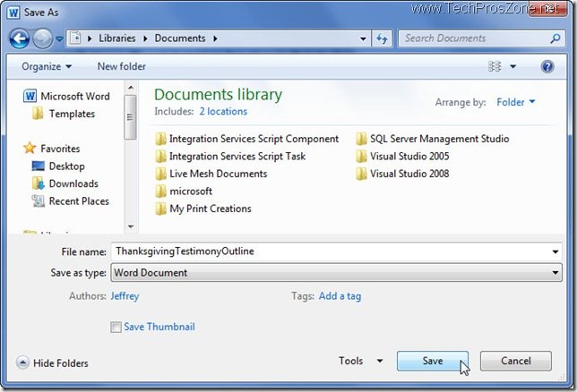The width and height of the screenshot is (577, 392).
Task: Open the Visual Studio 2008 folder
Action: point(402,174)
